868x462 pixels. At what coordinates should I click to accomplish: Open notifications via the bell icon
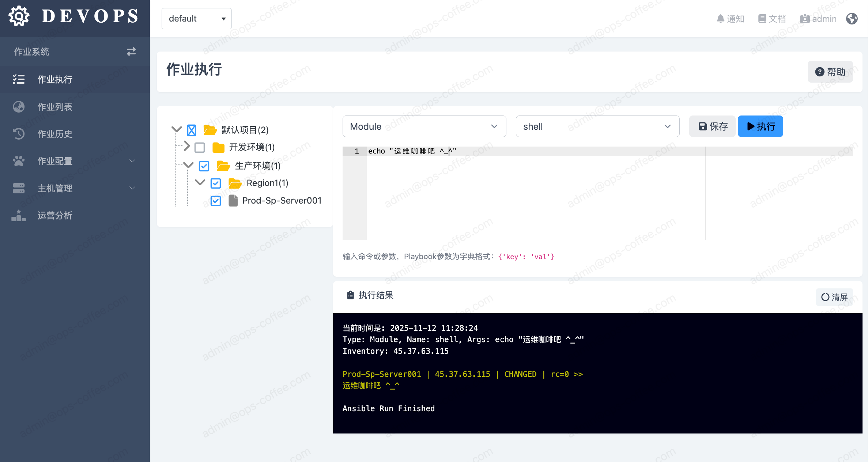(720, 19)
